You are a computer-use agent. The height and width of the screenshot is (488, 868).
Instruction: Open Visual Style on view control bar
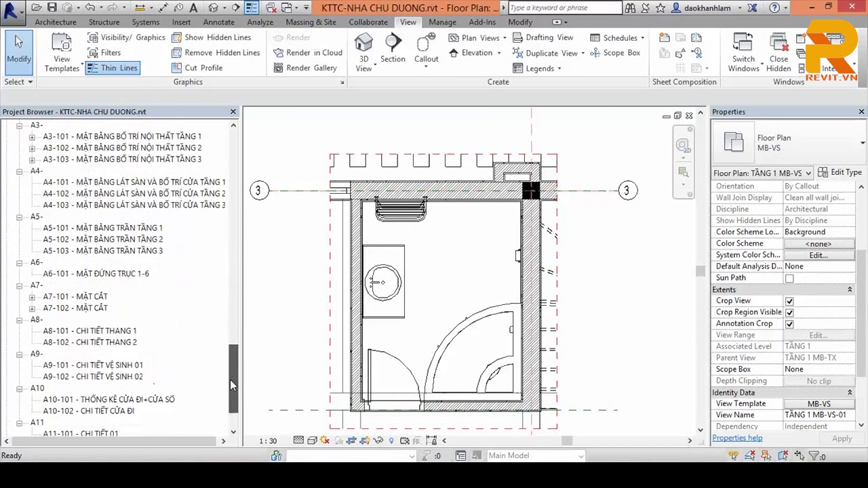point(312,441)
